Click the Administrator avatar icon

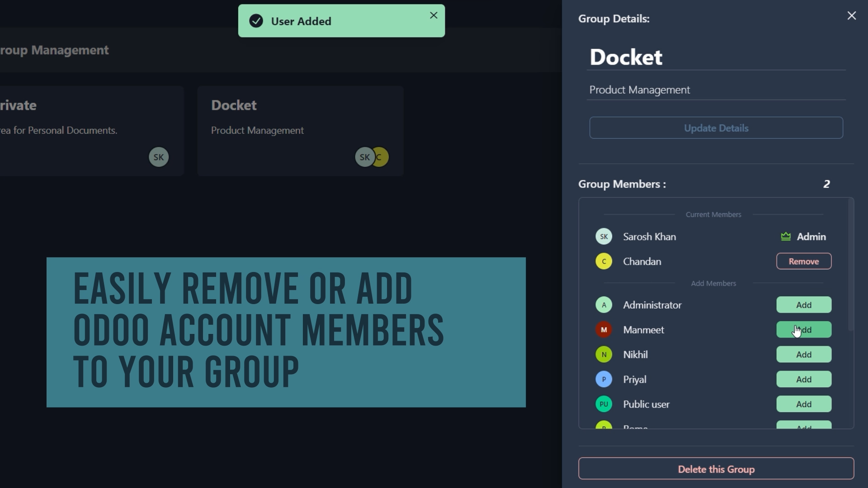coord(604,305)
